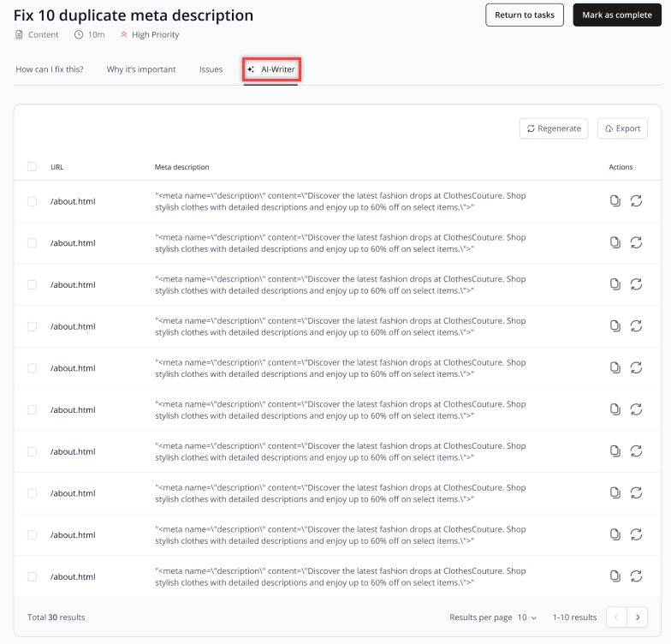Open the Results per page dropdown
The width and height of the screenshot is (671, 644).
[x=527, y=617]
